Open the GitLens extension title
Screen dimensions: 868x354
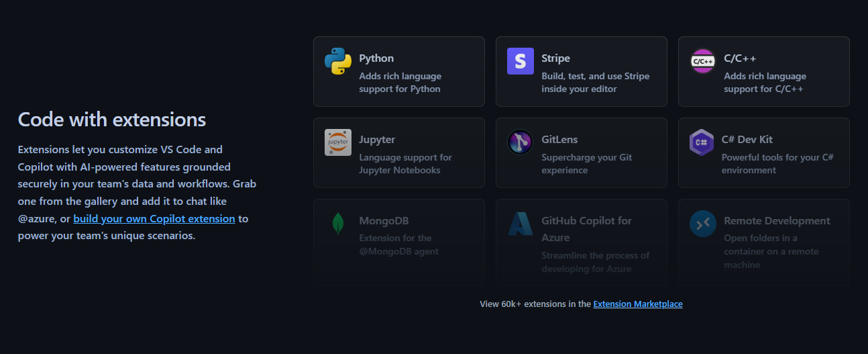point(560,140)
